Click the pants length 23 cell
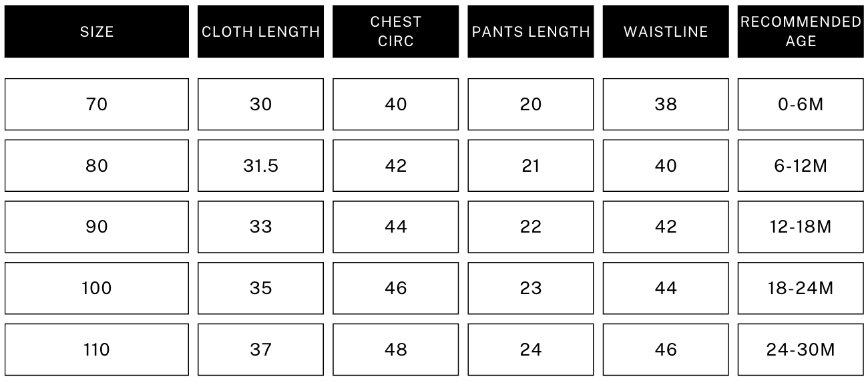 (x=531, y=288)
